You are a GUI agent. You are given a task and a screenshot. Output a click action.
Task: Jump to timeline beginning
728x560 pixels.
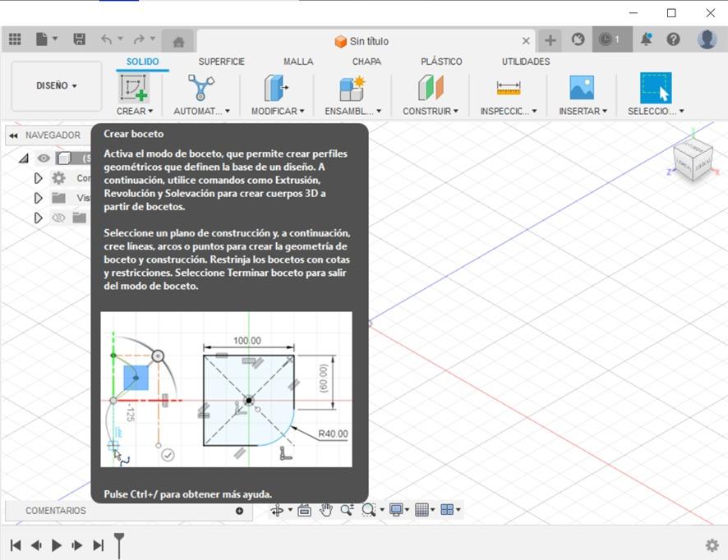(16, 545)
